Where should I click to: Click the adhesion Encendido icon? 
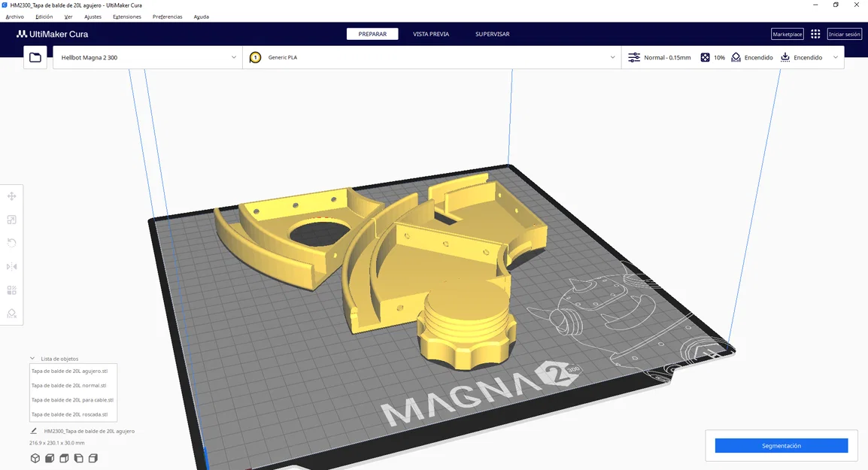pyautogui.click(x=785, y=58)
